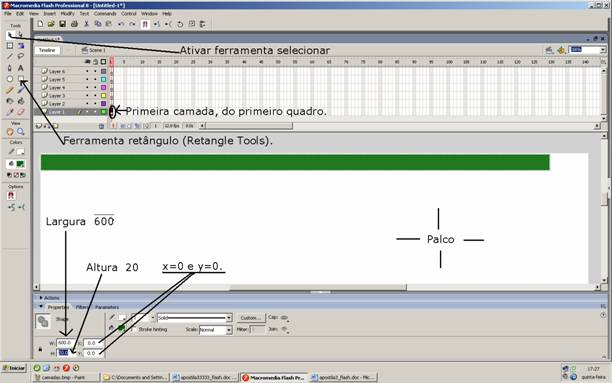
Task: Click the Custom... stroke button
Action: click(251, 318)
